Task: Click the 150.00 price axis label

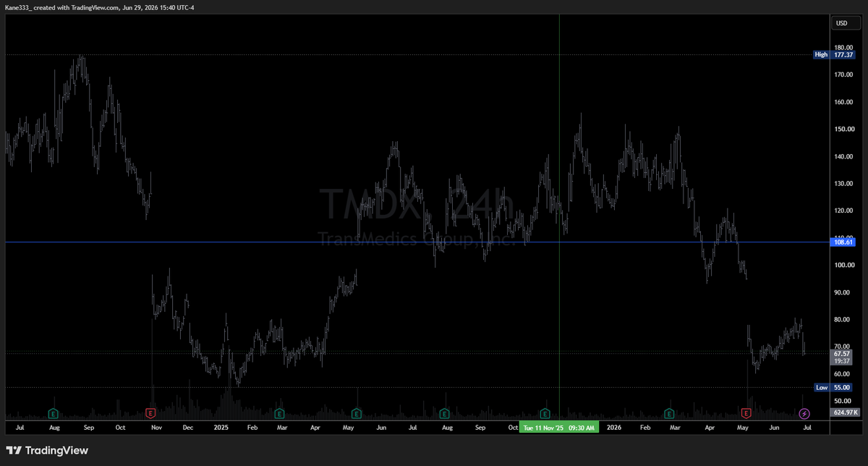Action: point(843,129)
